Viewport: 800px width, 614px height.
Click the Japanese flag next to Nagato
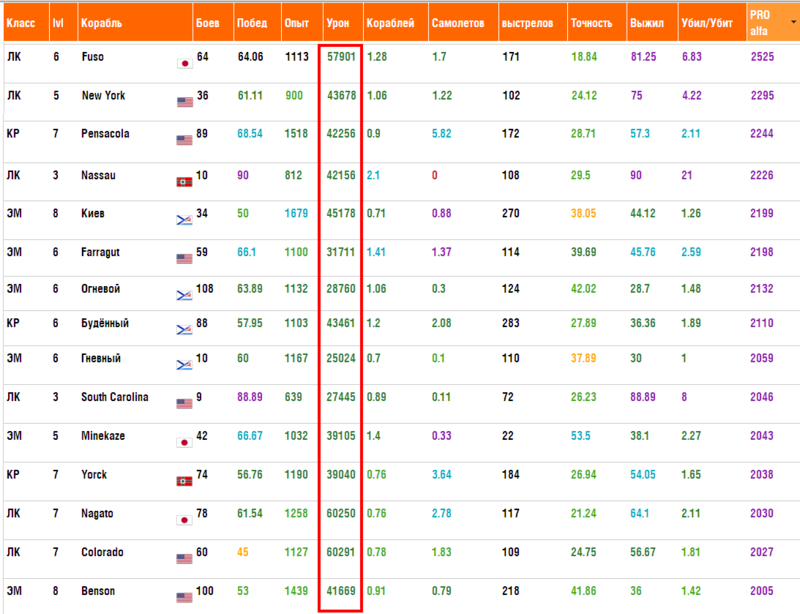point(185,520)
